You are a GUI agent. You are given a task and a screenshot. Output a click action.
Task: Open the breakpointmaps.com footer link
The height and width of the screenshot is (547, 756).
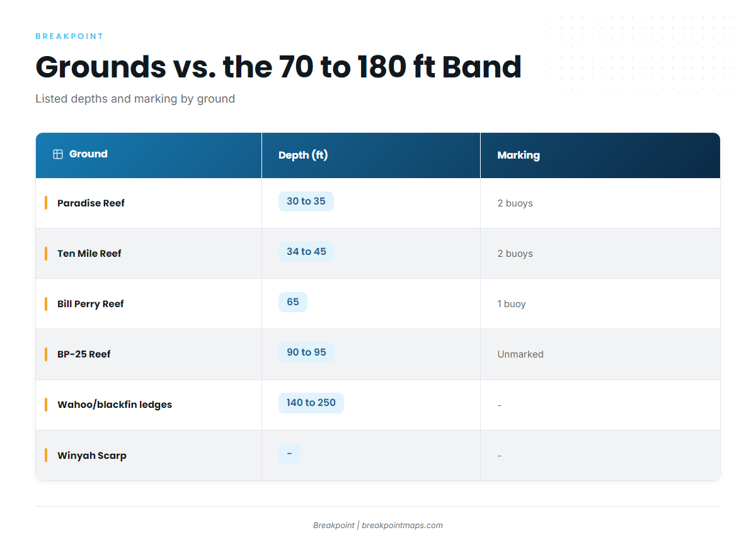pyautogui.click(x=402, y=526)
